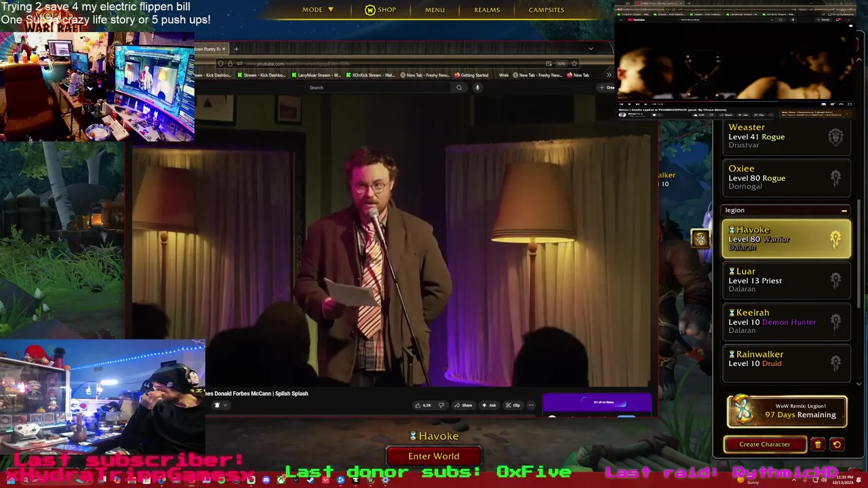
Task: Like the Splish Splash video
Action: [x=424, y=405]
